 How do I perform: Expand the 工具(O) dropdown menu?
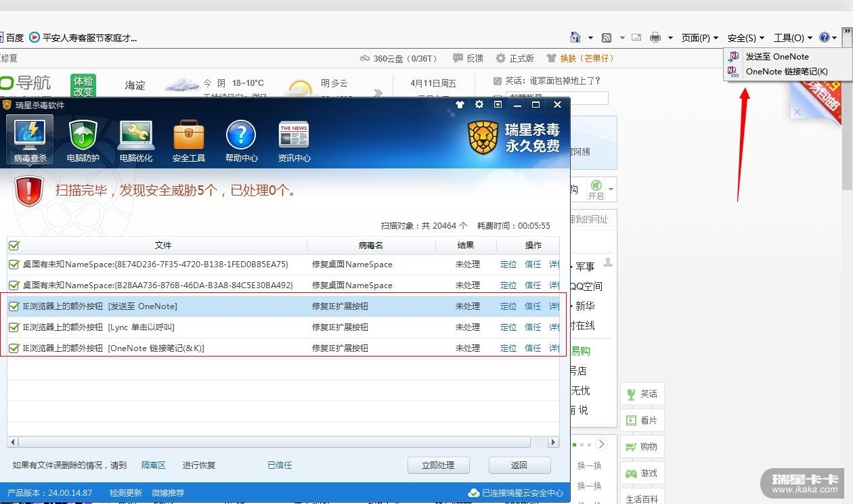coord(793,38)
